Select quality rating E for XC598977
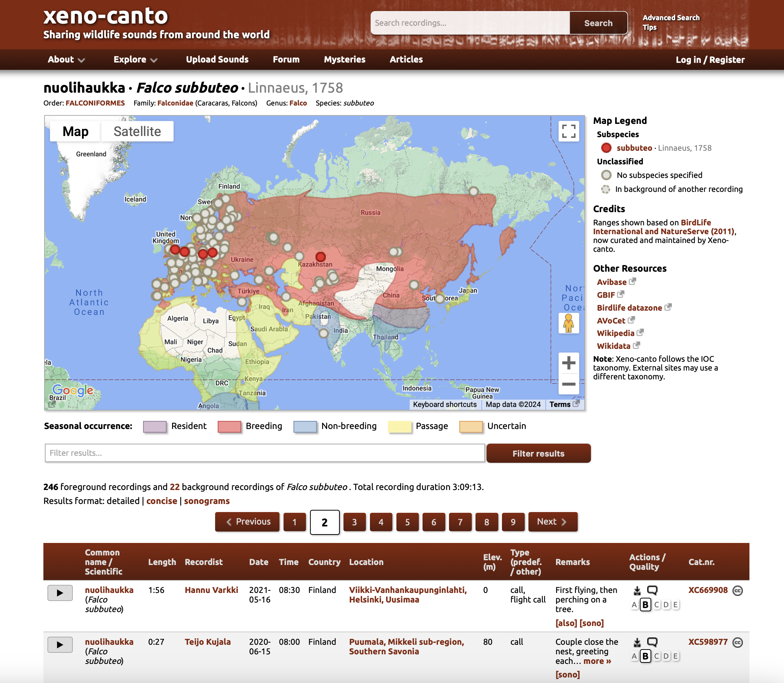The image size is (784, 683). (x=675, y=656)
